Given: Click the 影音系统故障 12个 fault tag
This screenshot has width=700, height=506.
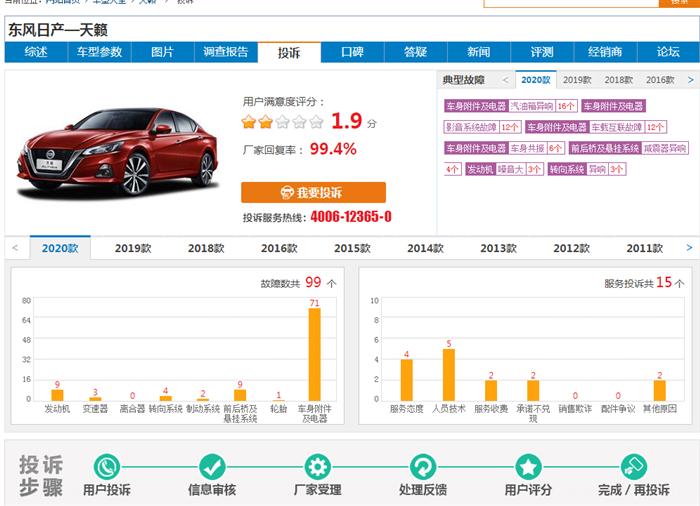Looking at the screenshot, I should pos(483,127).
